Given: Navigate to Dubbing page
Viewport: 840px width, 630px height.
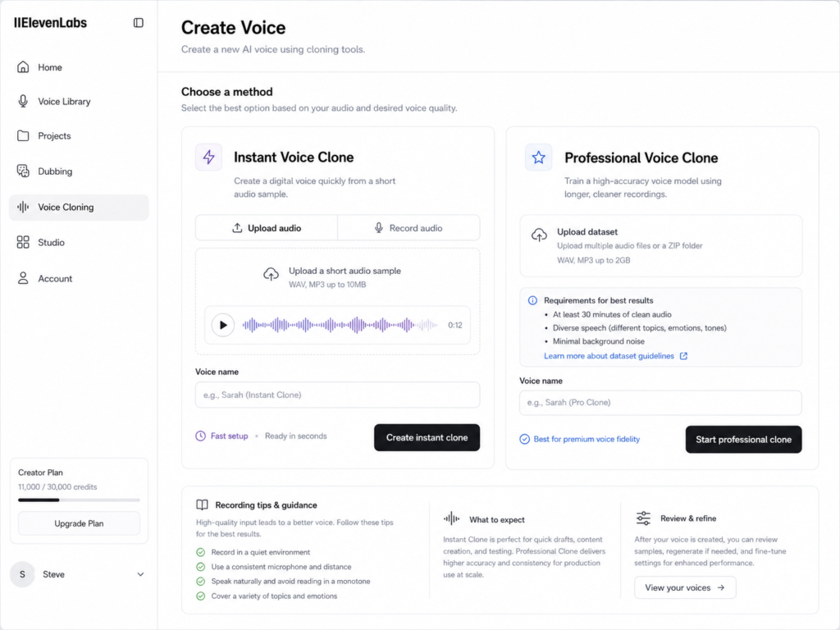Looking at the screenshot, I should point(79,171).
